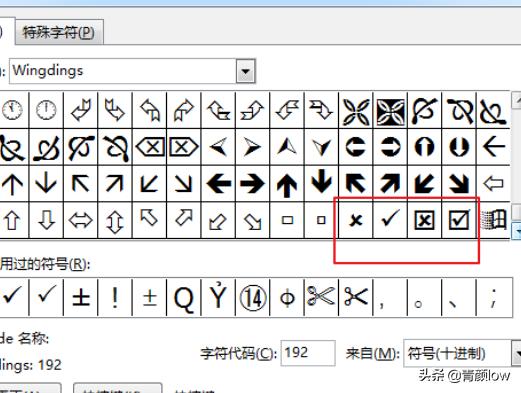Select the bold down-left diagonal arrow

(x=424, y=183)
